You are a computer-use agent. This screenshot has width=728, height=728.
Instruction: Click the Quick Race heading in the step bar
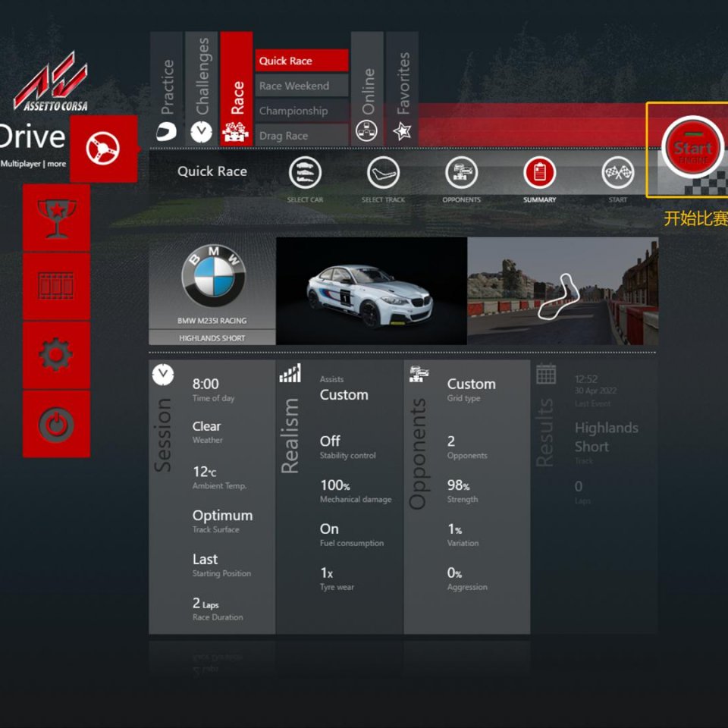click(x=212, y=171)
